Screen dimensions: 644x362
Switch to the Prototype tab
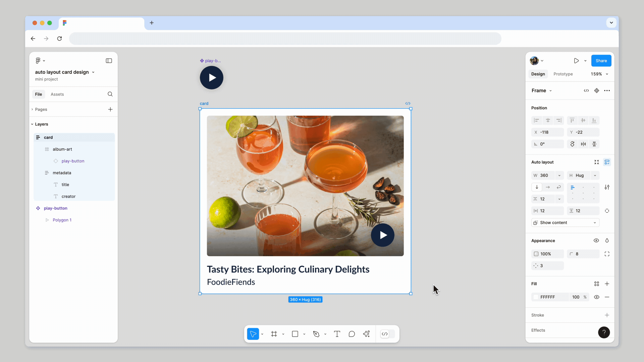[x=563, y=74]
